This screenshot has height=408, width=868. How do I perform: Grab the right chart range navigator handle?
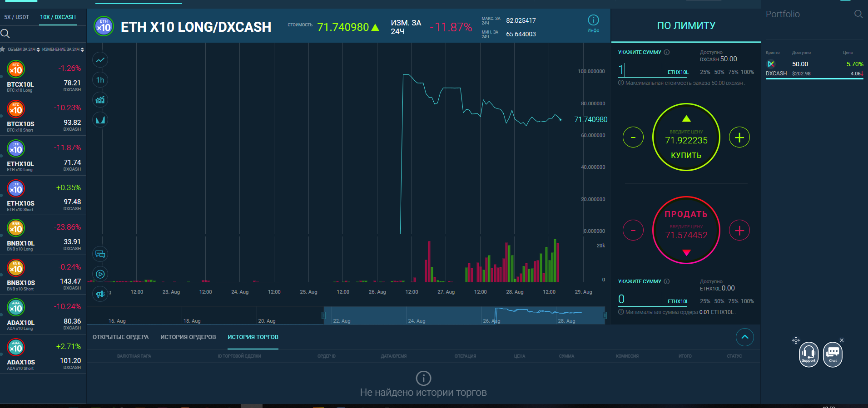pos(605,315)
